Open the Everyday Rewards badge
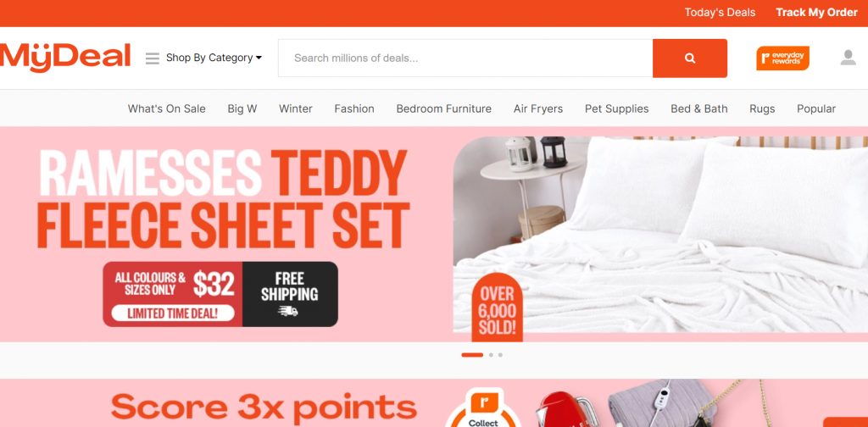The width and height of the screenshot is (868, 427). click(x=782, y=58)
